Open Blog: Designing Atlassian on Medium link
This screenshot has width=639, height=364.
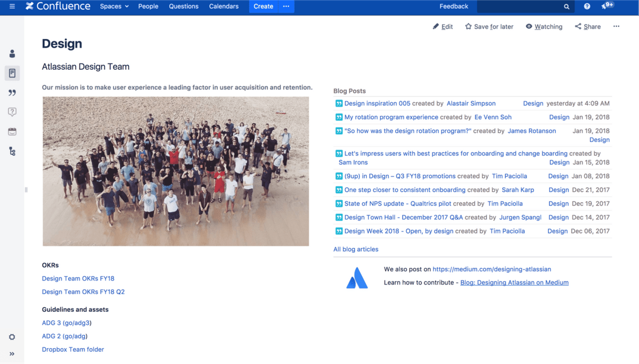click(x=514, y=283)
